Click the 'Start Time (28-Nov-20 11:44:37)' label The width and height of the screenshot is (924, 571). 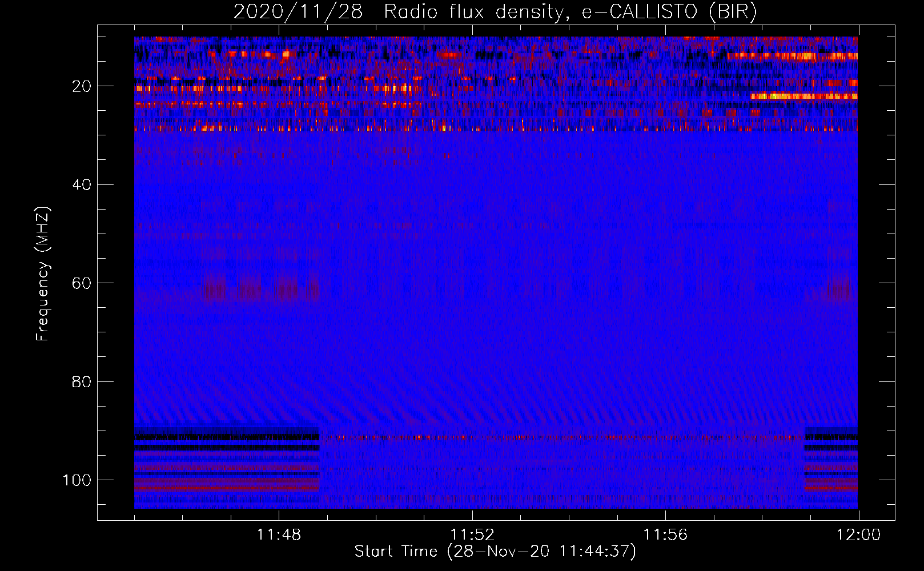495,552
